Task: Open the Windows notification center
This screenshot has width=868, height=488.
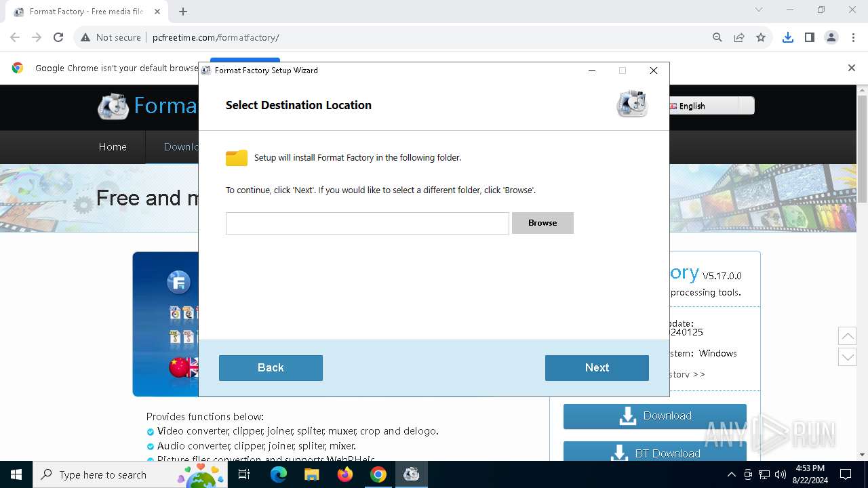Action: coord(846,474)
